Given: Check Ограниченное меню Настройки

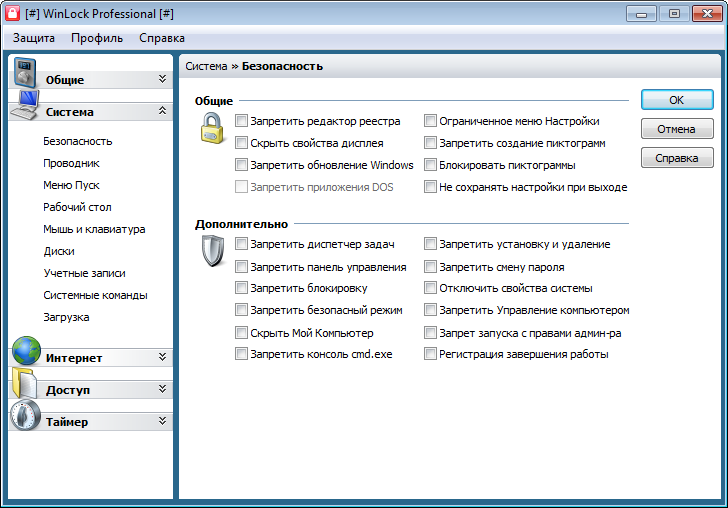Looking at the screenshot, I should tap(430, 121).
